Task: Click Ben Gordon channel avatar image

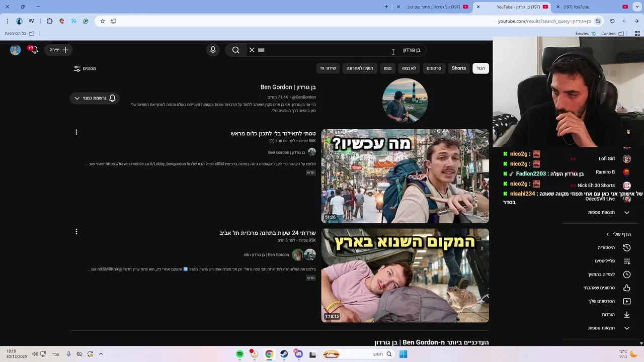Action: [x=405, y=101]
